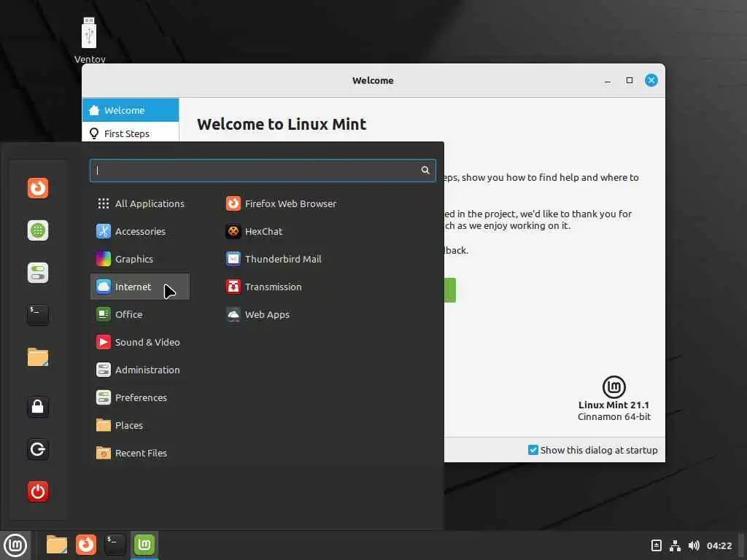Click the HexChat app icon
Image resolution: width=747 pixels, height=560 pixels.
233,231
